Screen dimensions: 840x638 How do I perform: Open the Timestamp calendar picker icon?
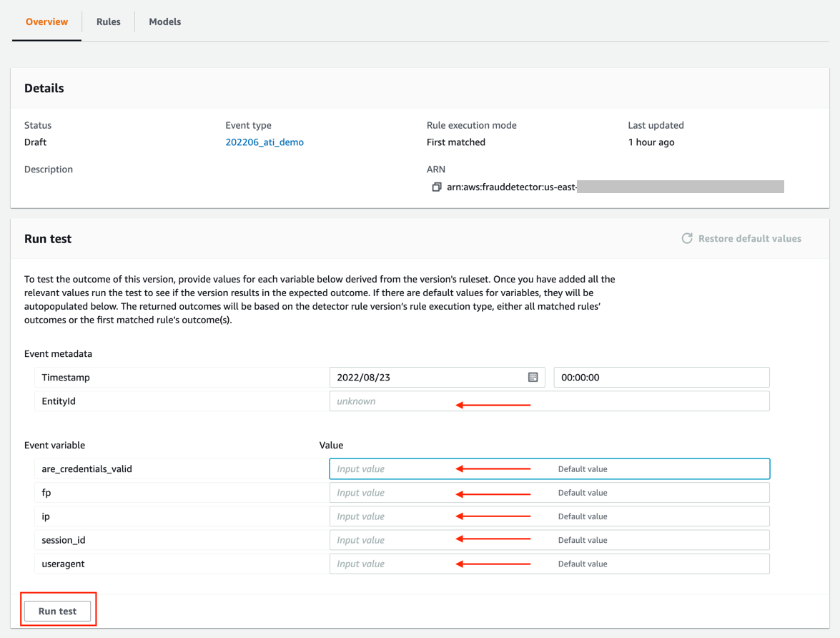click(533, 377)
